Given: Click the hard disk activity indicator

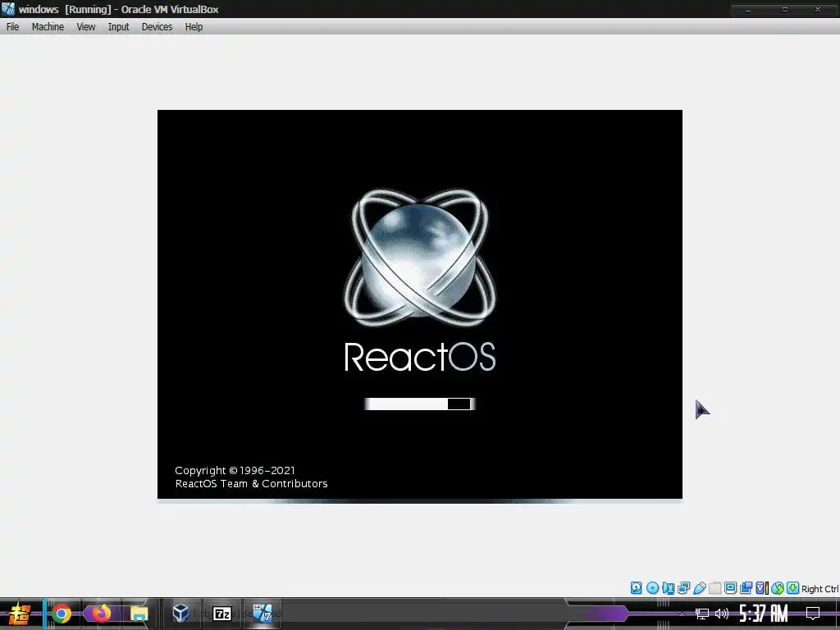Looking at the screenshot, I should click(636, 588).
